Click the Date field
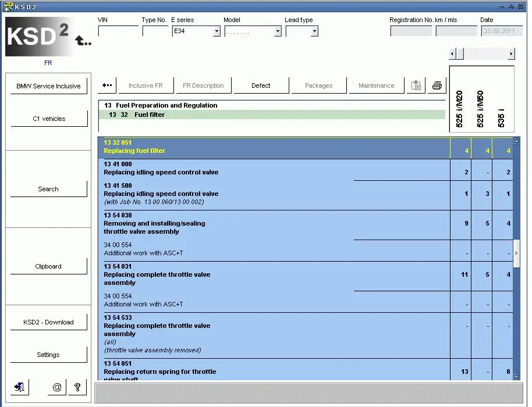Screen dimensions: 532x407 [x=502, y=31]
